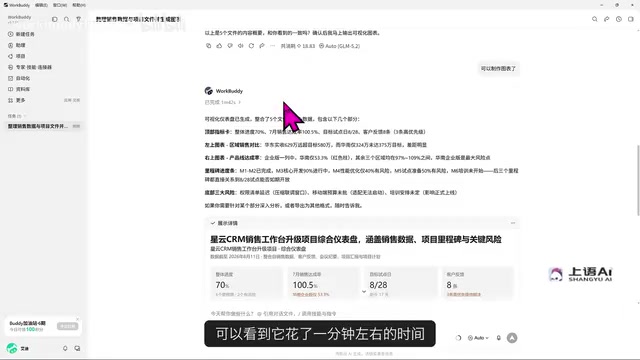Click the 可以制作图表了 user message bubble
The width and height of the screenshot is (640, 360).
tap(498, 69)
